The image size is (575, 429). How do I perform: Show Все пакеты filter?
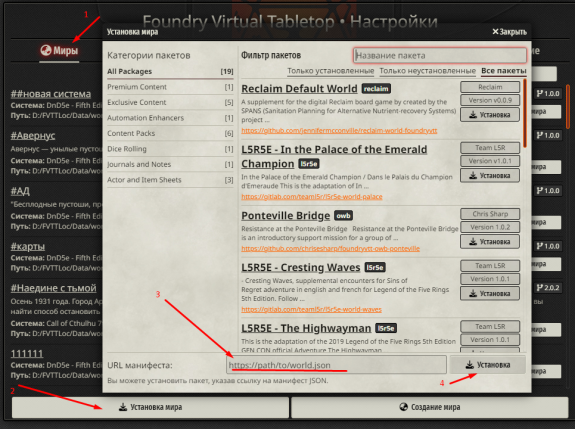(x=503, y=70)
